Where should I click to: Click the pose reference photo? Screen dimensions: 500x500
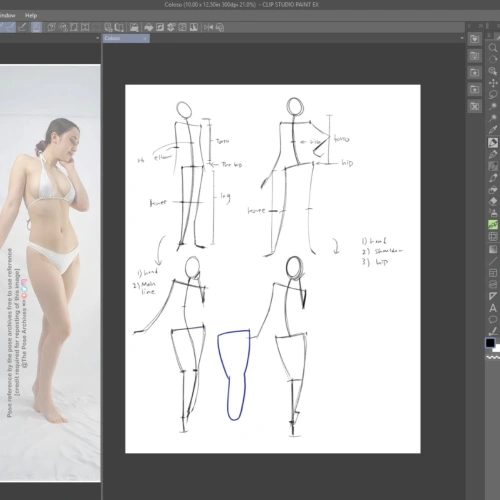click(50, 273)
